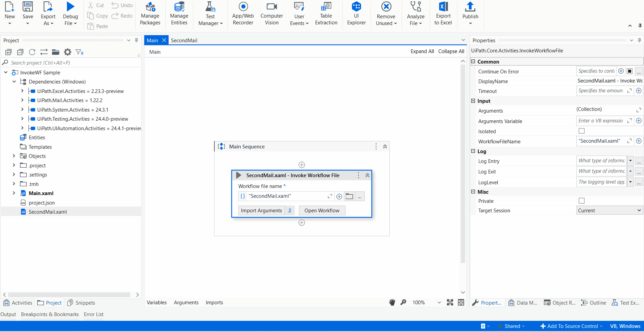Click Collapse All
Viewport: 644px width, 332px height.
[x=451, y=51]
